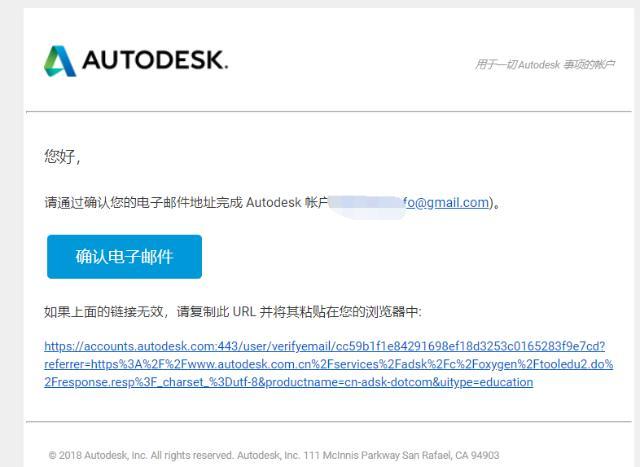Click the AUTODESK wordmark text

pos(155,60)
